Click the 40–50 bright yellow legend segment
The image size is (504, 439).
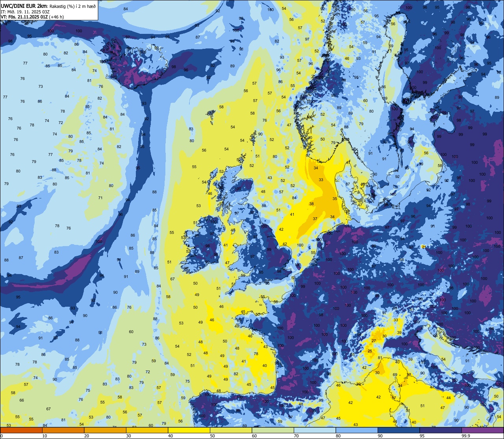pyautogui.click(x=189, y=430)
